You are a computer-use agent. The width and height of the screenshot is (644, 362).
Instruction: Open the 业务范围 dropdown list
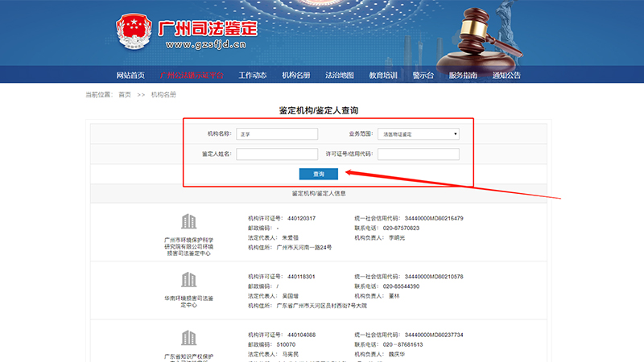pyautogui.click(x=418, y=134)
